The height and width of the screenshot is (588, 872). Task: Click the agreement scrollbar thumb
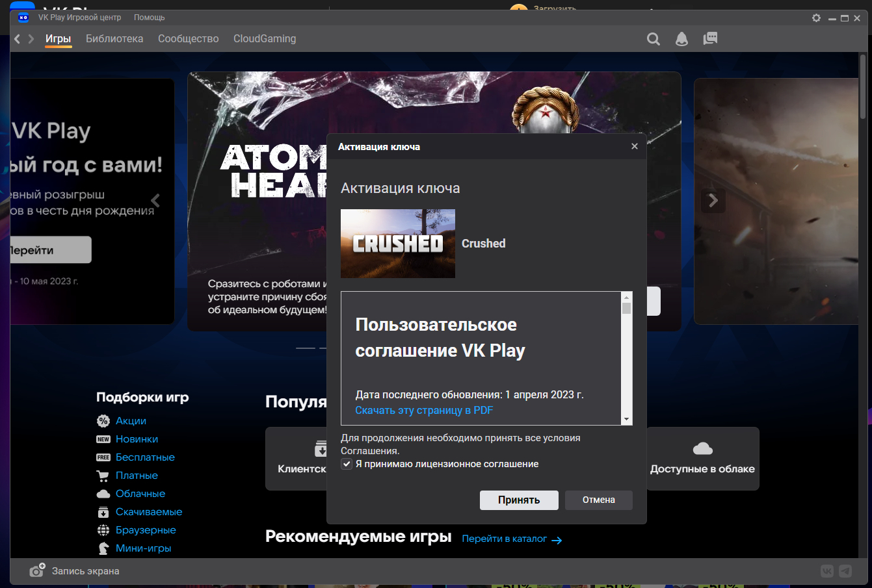click(627, 308)
